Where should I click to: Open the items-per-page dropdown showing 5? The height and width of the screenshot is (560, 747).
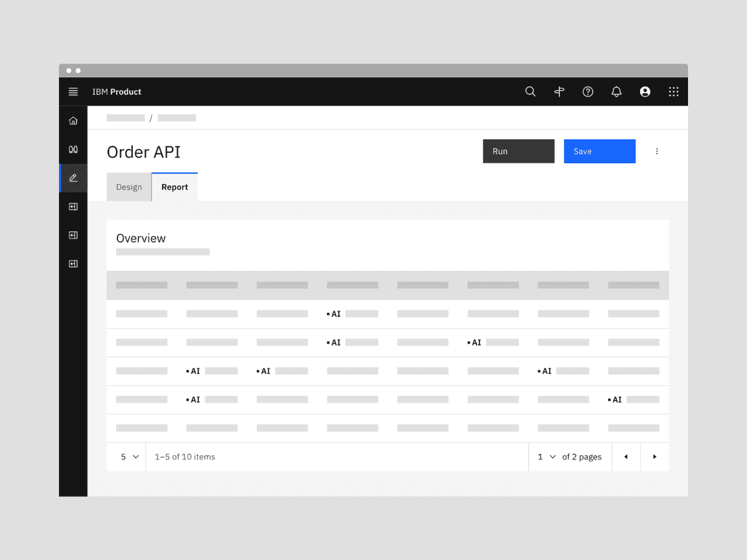126,457
